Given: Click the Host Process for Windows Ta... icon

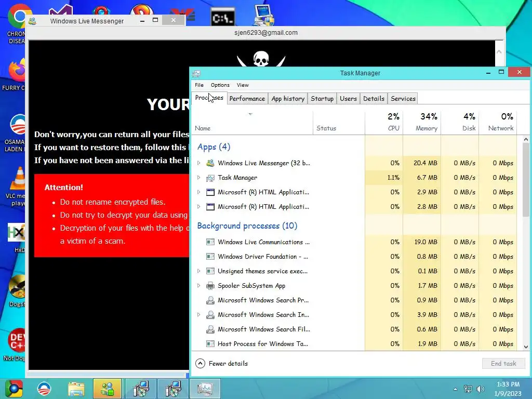Looking at the screenshot, I should [x=210, y=344].
